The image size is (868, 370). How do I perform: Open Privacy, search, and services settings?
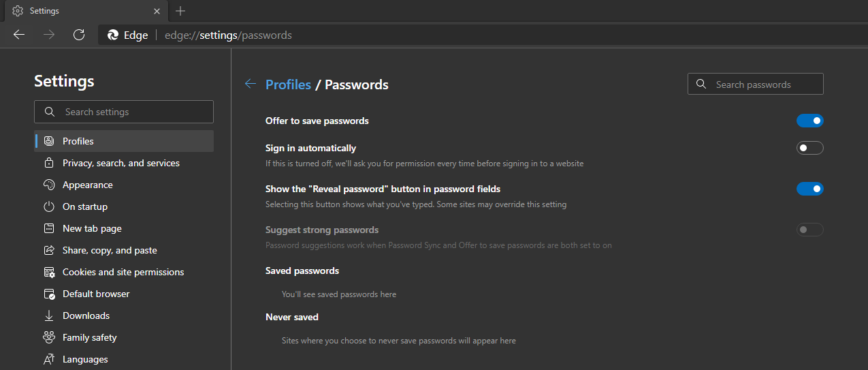(x=121, y=163)
